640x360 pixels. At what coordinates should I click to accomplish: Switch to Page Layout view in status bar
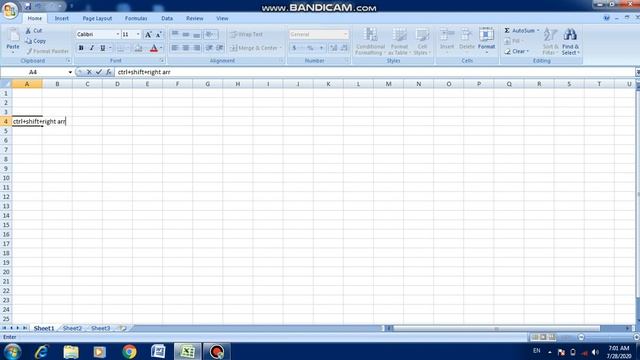(x=543, y=337)
